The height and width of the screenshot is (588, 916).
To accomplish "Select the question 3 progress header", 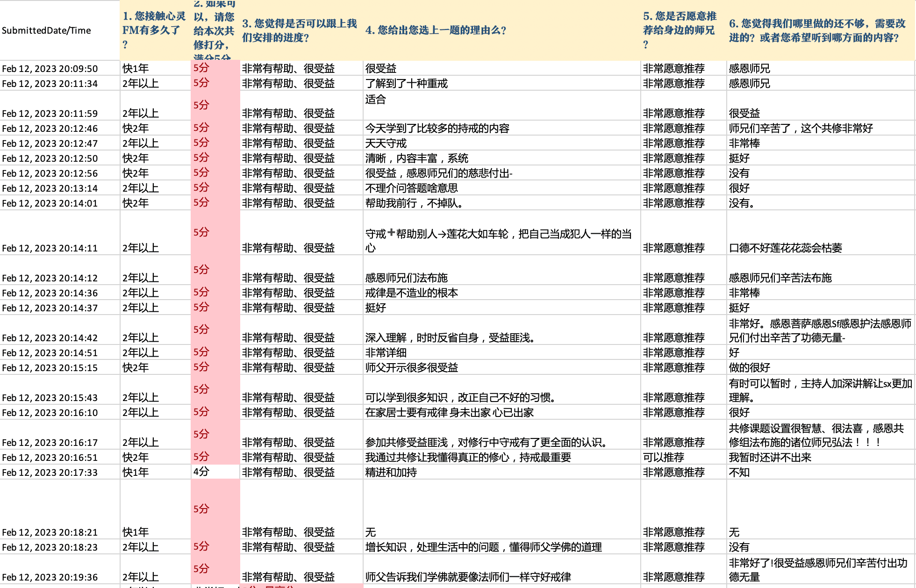I will 299,30.
